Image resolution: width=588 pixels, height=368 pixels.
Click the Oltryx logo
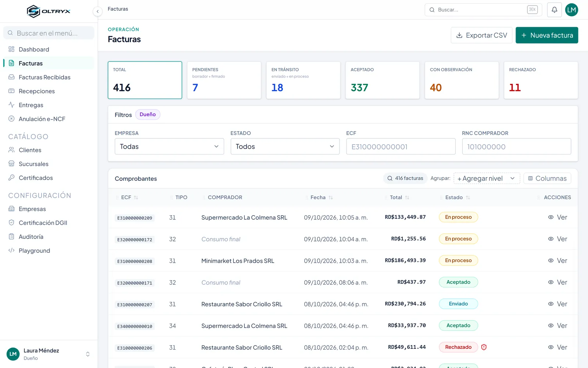[49, 11]
